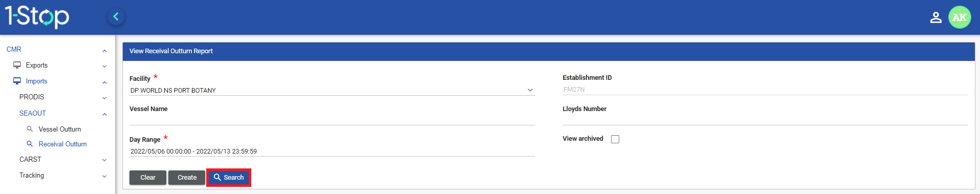The height and width of the screenshot is (194, 980).
Task: Click the magnifier icon beside Receival Outturn
Action: (x=30, y=144)
